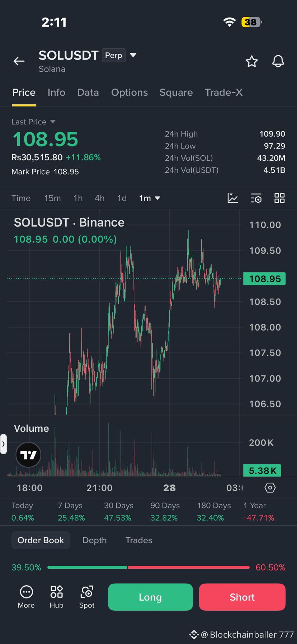Image resolution: width=297 pixels, height=644 pixels.
Task: Open chart axis settings hexagon icon
Action: [270, 488]
